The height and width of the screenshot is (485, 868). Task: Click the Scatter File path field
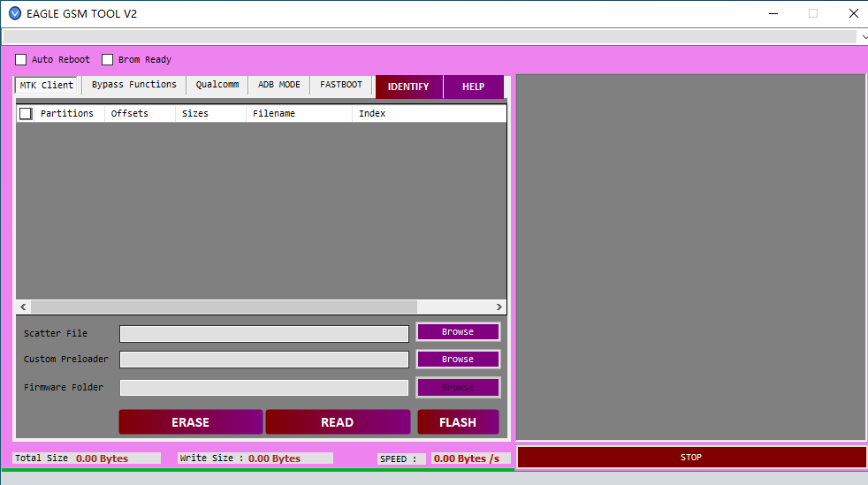[264, 333]
